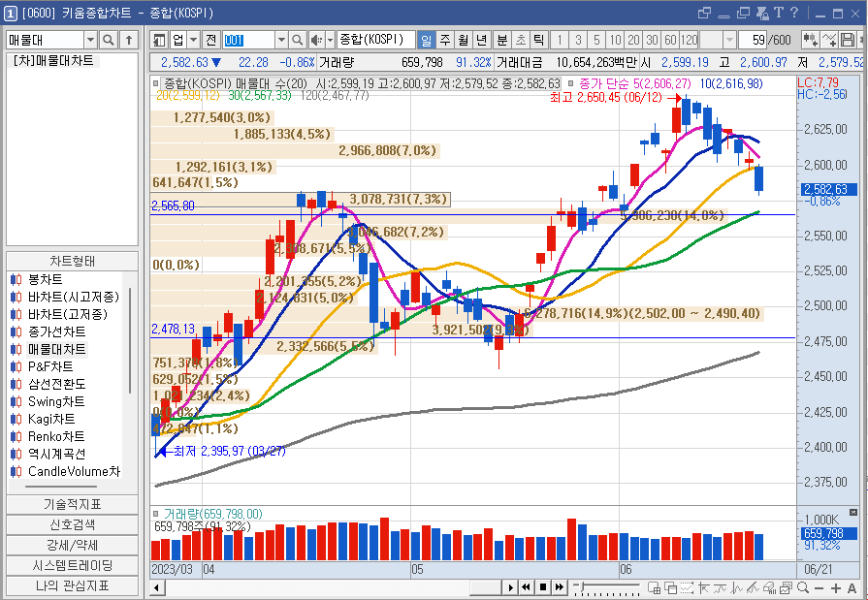
Task: Click the 60 minute interval button
Action: click(670, 40)
